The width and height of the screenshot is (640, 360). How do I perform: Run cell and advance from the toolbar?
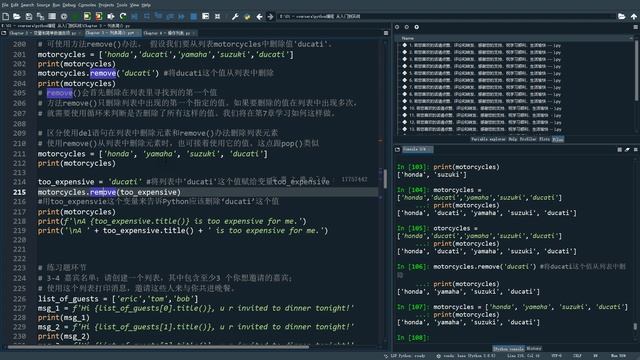pos(99,16)
